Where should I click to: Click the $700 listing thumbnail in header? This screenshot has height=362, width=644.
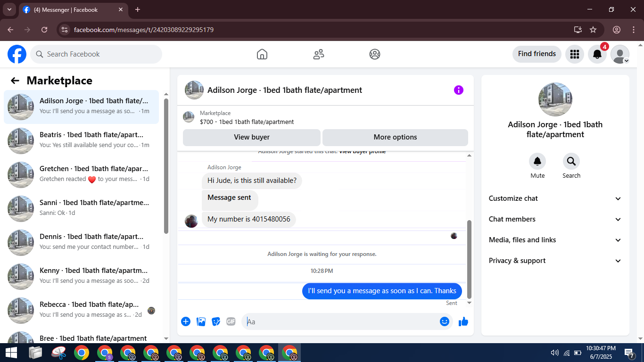[x=189, y=117]
